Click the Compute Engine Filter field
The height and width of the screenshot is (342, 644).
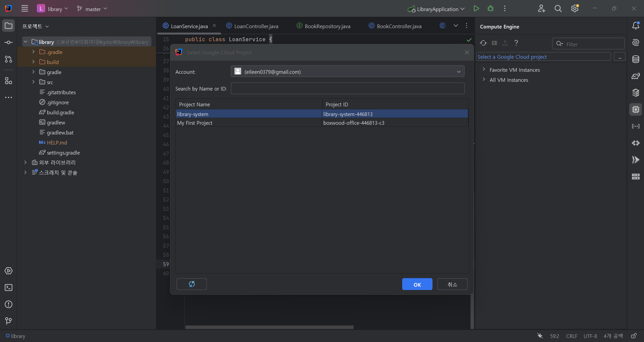[x=588, y=44]
